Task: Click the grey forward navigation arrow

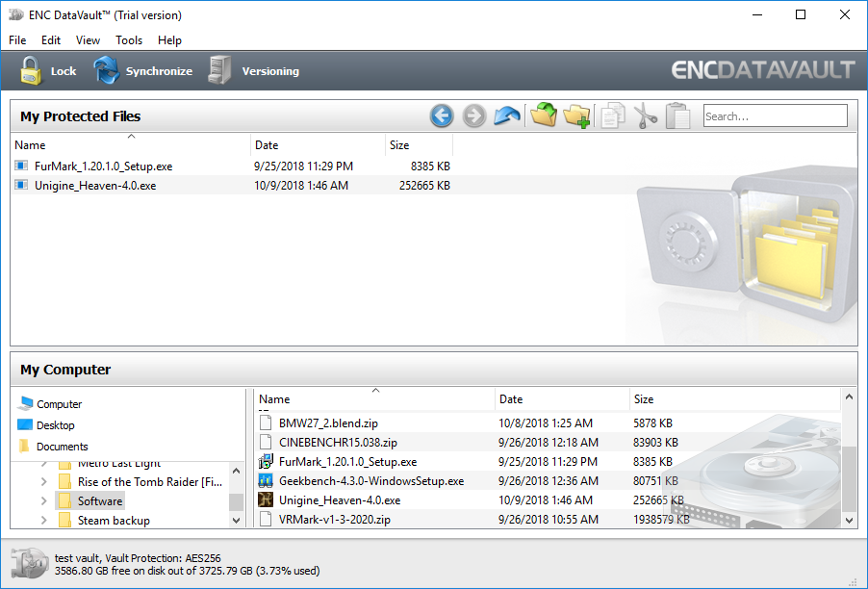Action: [x=473, y=116]
